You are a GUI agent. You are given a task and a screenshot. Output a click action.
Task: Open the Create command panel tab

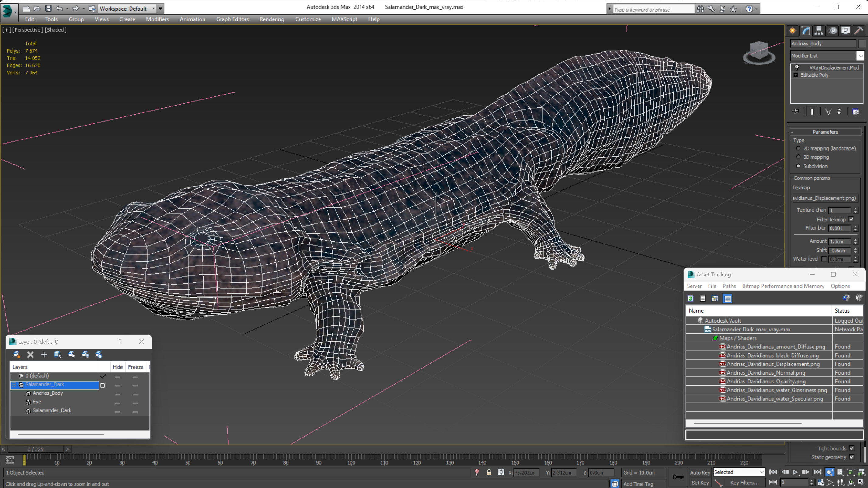click(793, 31)
